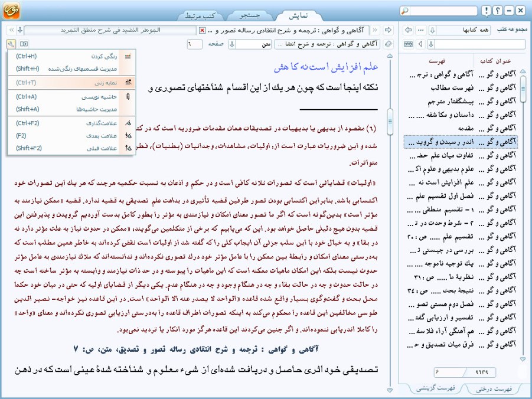Select the مقدمه row in the contents list
Screen dimensions: 532x399
point(461,128)
